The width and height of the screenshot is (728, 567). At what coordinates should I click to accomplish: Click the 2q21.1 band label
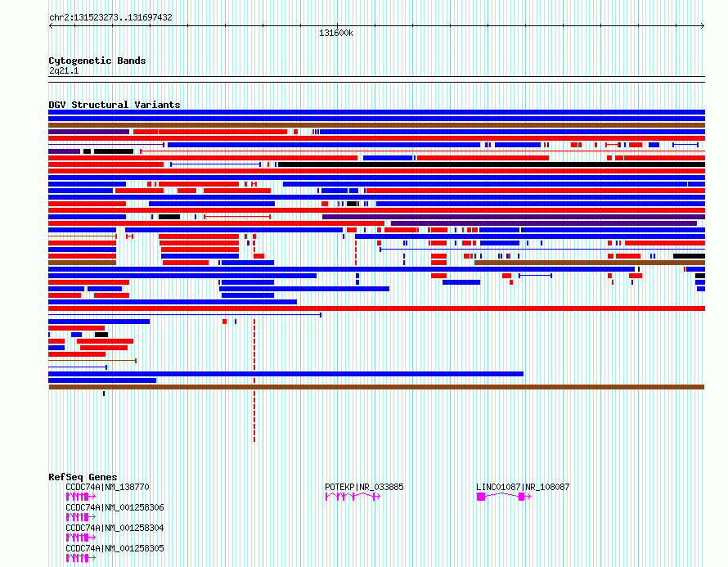tap(64, 71)
